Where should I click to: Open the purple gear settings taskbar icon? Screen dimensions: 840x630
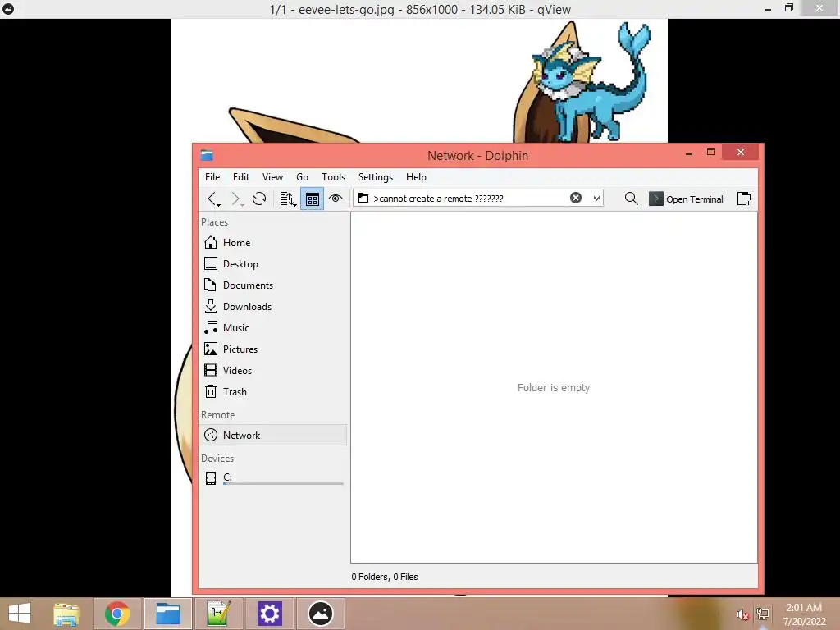(x=269, y=614)
